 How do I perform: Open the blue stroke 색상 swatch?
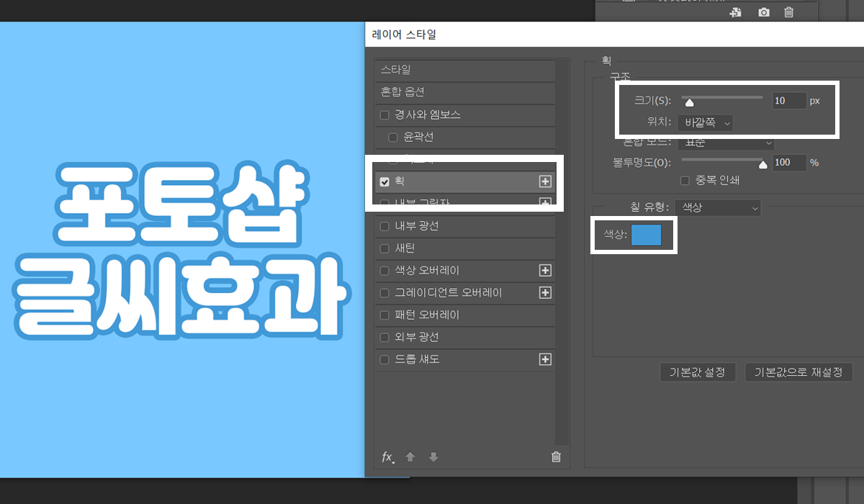point(646,235)
